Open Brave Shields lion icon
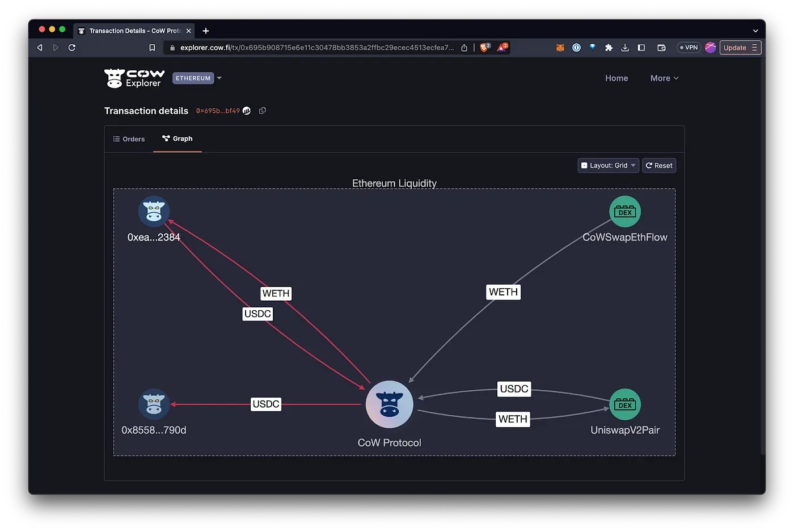 [485, 47]
